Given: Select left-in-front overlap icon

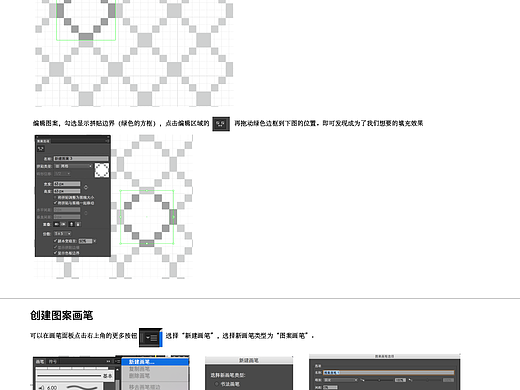Looking at the screenshot, I should tap(57, 224).
